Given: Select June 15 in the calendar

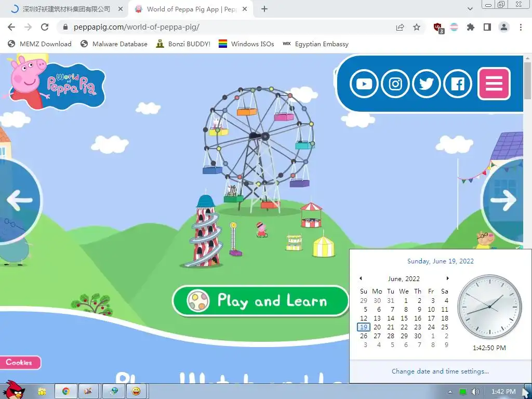Looking at the screenshot, I should click(x=404, y=318).
